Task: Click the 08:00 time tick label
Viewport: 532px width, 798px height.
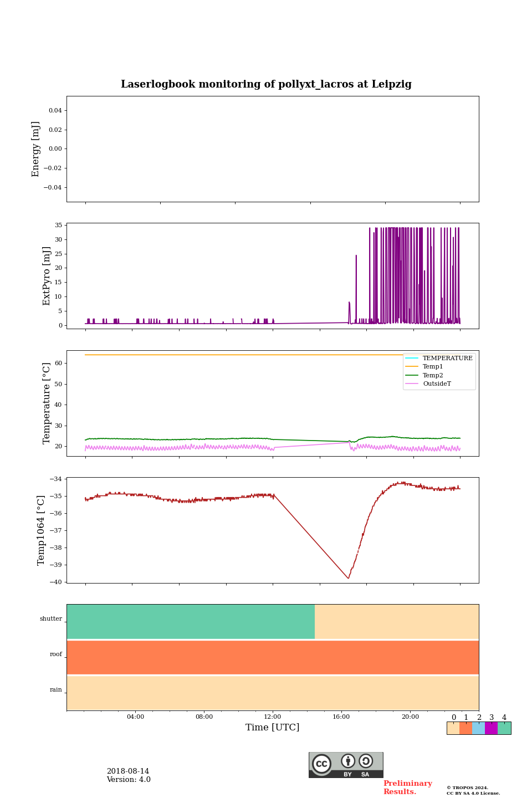Action: (x=204, y=717)
